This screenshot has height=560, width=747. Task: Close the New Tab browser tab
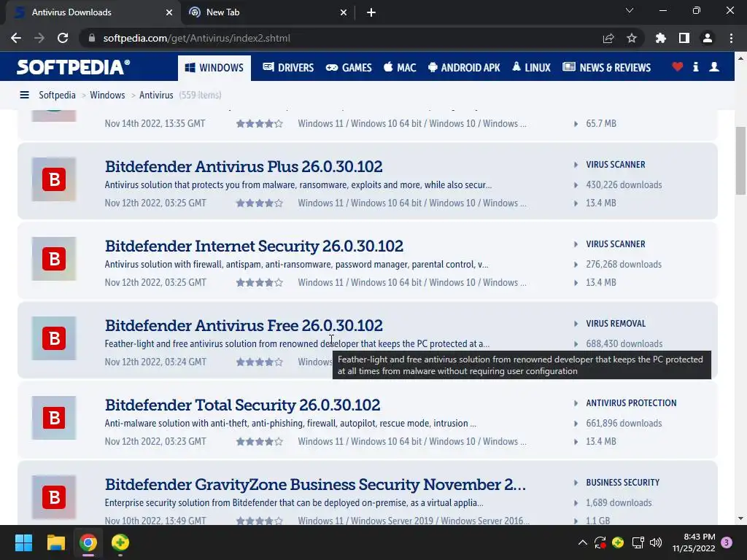344,12
